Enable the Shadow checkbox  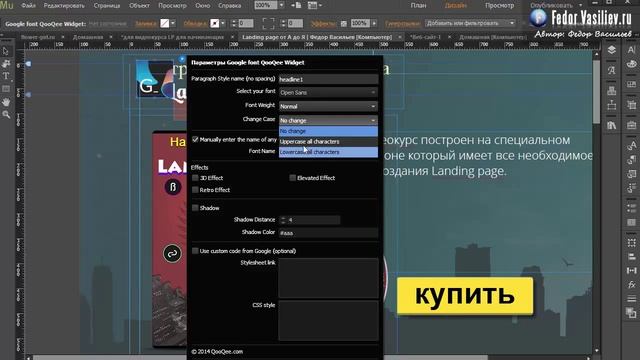(195, 208)
